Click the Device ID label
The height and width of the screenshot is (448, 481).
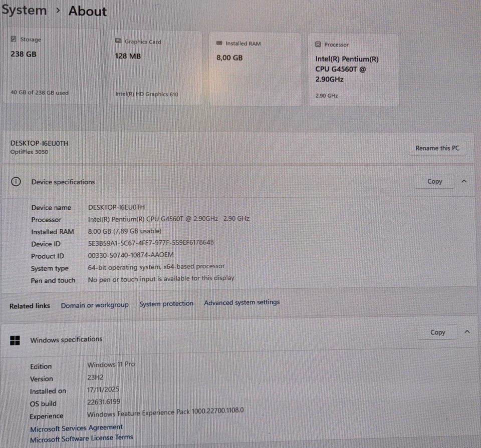pyautogui.click(x=46, y=244)
